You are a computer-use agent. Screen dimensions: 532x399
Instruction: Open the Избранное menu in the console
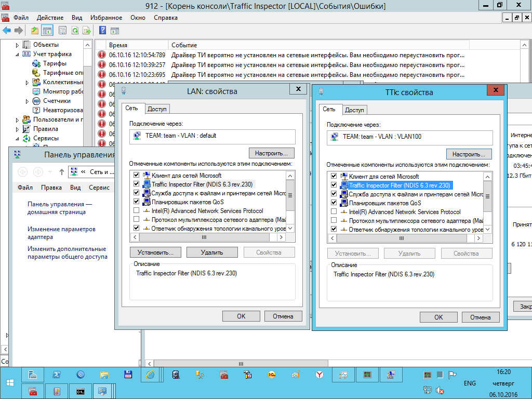point(106,18)
